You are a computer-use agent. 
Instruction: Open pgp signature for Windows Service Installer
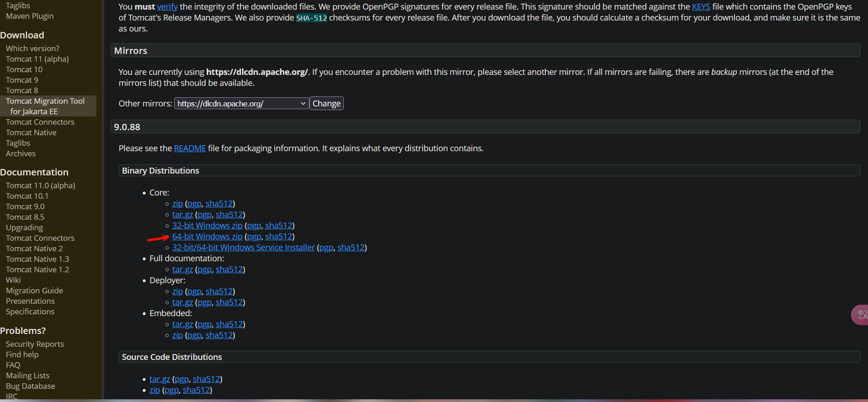click(x=326, y=248)
